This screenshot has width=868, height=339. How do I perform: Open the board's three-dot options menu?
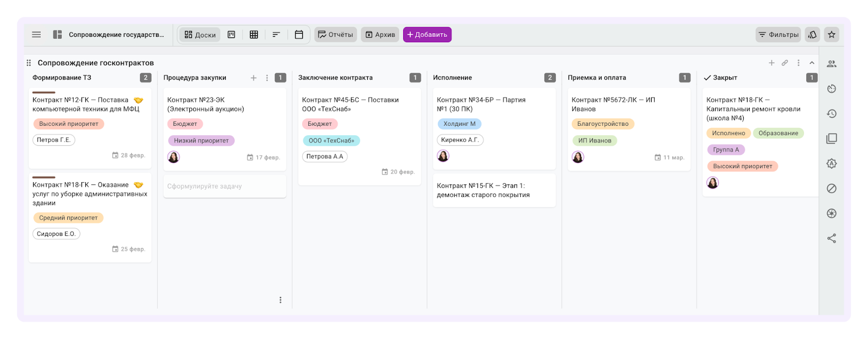click(799, 63)
